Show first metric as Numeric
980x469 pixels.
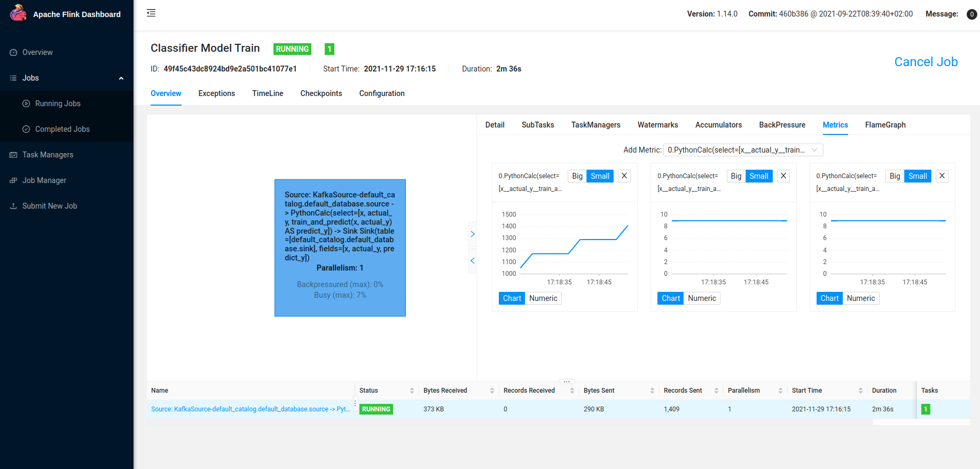543,298
